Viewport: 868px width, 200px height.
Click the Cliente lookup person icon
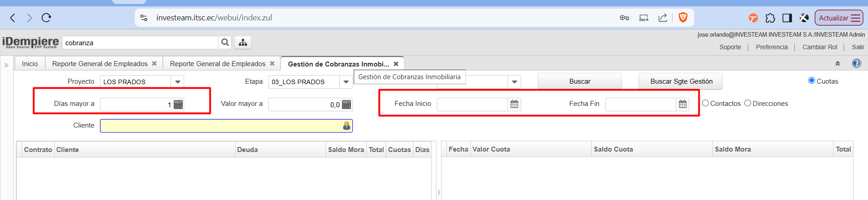coord(346,126)
